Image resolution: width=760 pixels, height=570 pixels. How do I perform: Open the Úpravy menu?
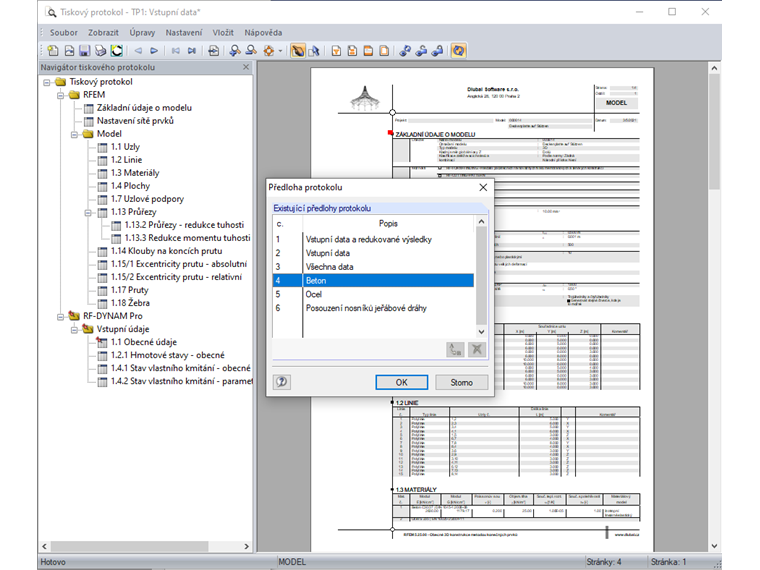pos(142,32)
